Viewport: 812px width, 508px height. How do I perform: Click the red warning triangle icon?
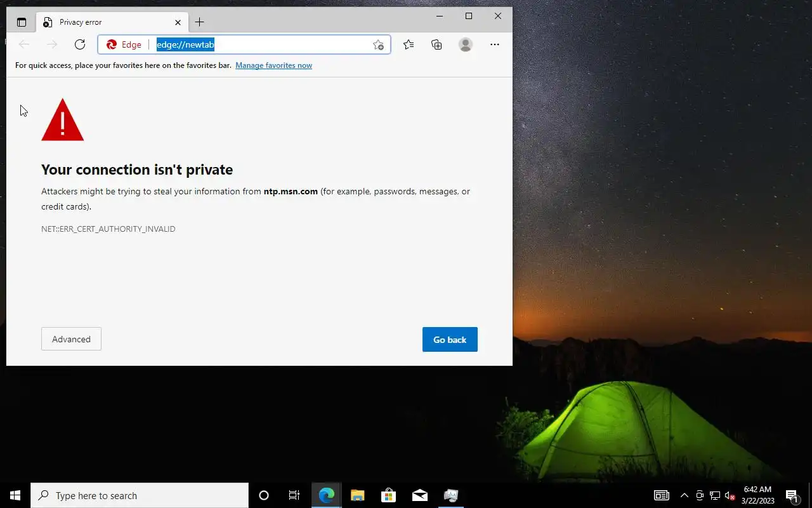(62, 119)
